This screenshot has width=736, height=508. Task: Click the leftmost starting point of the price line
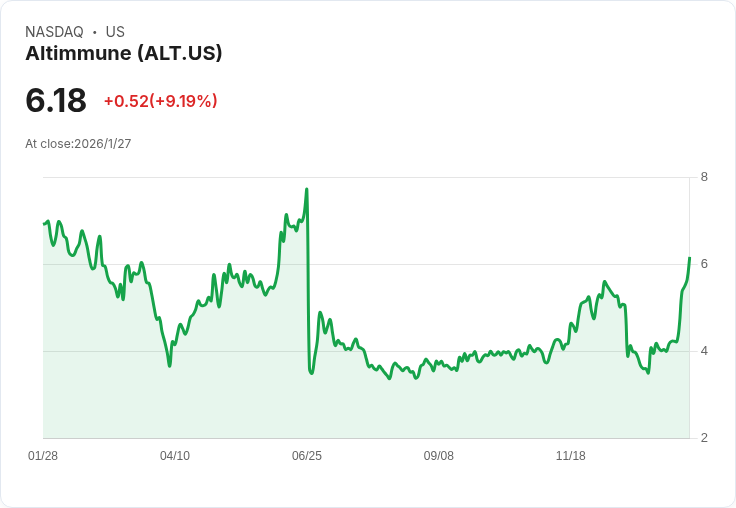[x=44, y=223]
